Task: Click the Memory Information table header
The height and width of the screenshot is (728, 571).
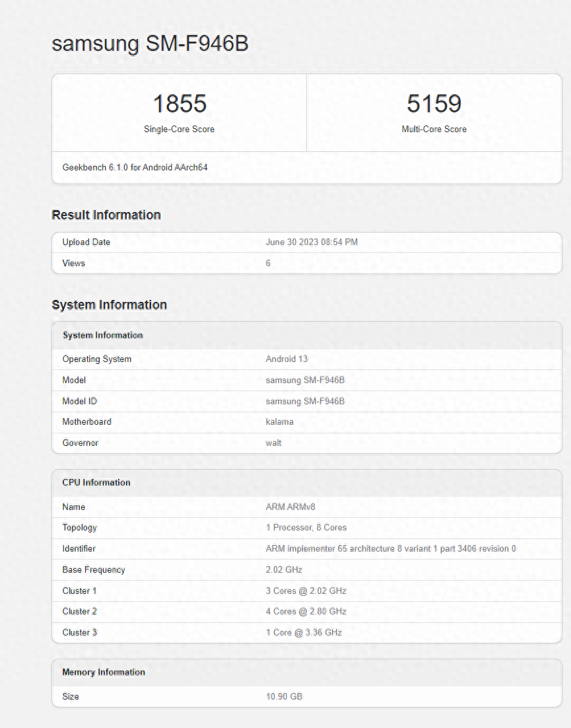Action: [104, 673]
